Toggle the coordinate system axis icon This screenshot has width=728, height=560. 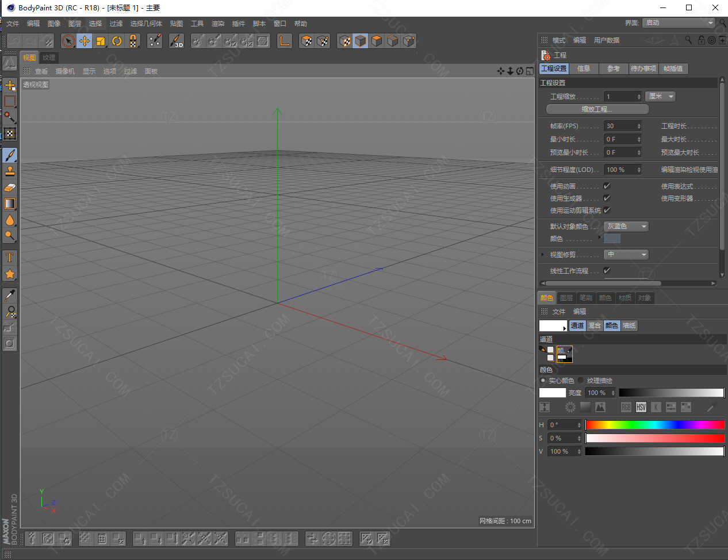tap(285, 41)
